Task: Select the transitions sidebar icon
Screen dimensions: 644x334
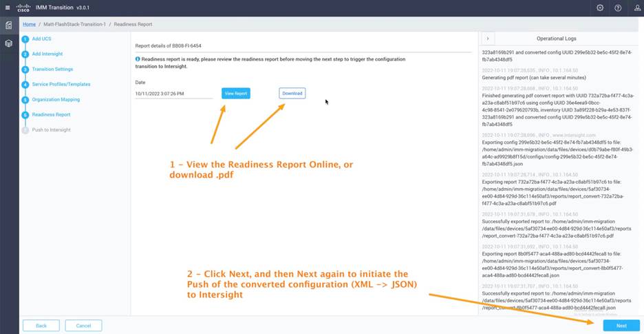Action: point(9,25)
